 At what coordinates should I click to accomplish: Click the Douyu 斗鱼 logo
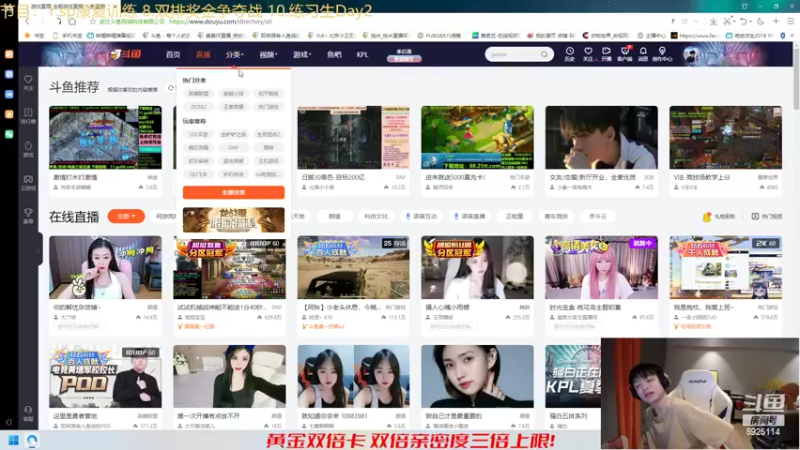[126, 54]
